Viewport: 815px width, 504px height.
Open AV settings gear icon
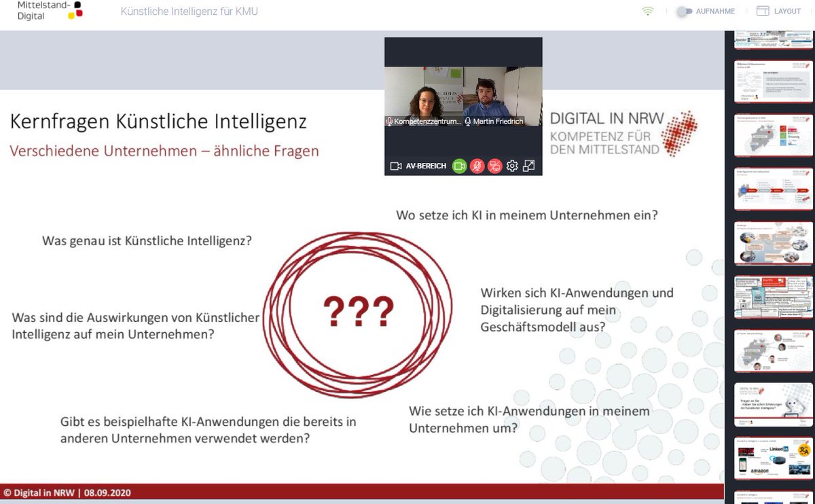pos(512,166)
